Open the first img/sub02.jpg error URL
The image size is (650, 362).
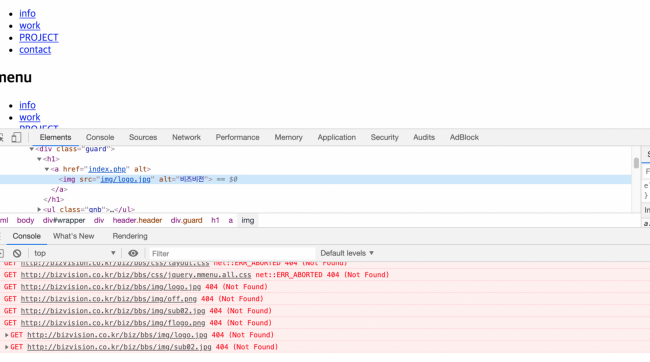click(113, 311)
